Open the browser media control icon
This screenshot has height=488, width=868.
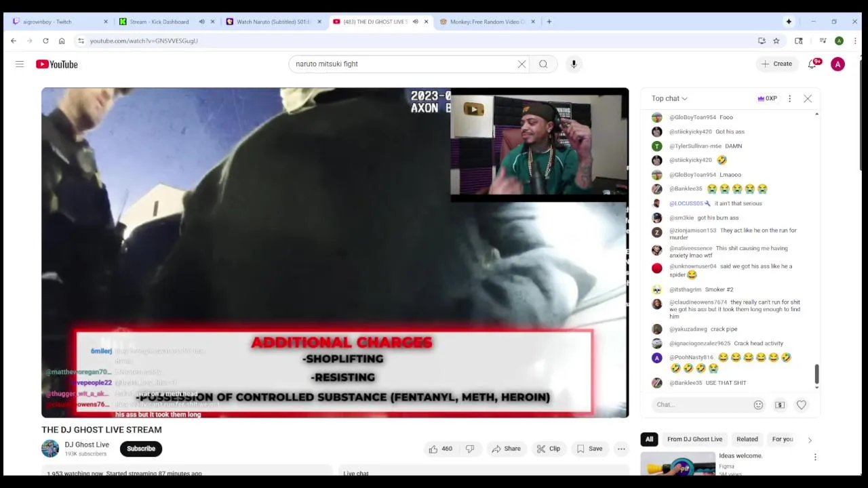(823, 41)
